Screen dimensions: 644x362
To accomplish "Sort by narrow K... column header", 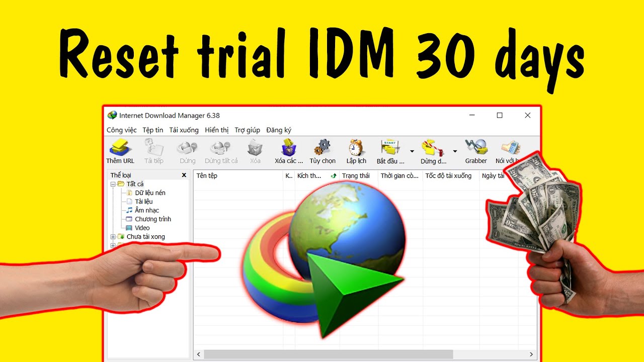I will click(x=289, y=175).
